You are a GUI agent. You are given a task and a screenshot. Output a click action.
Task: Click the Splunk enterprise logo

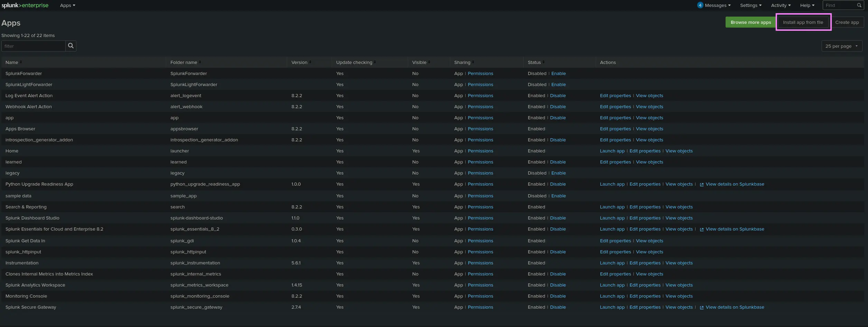25,5
